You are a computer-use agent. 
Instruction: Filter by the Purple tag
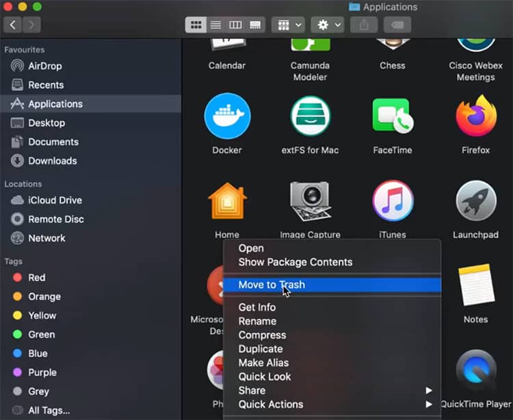click(x=90, y=373)
